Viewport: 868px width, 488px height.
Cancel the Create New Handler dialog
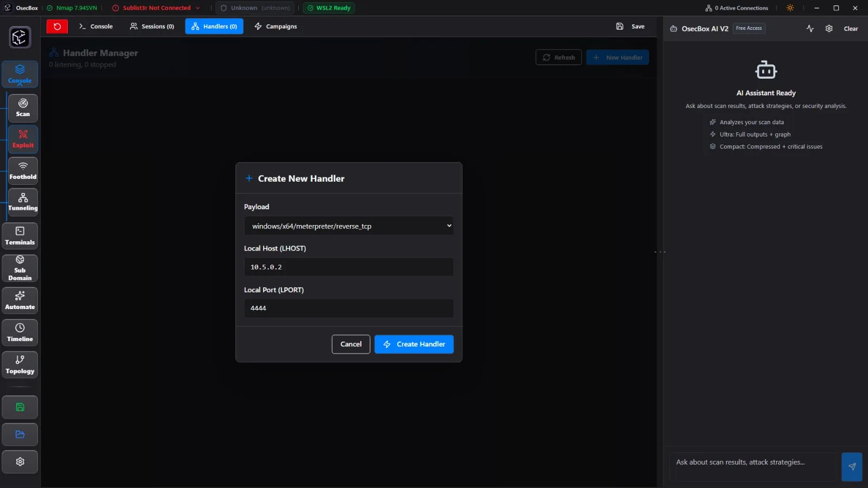pos(351,344)
